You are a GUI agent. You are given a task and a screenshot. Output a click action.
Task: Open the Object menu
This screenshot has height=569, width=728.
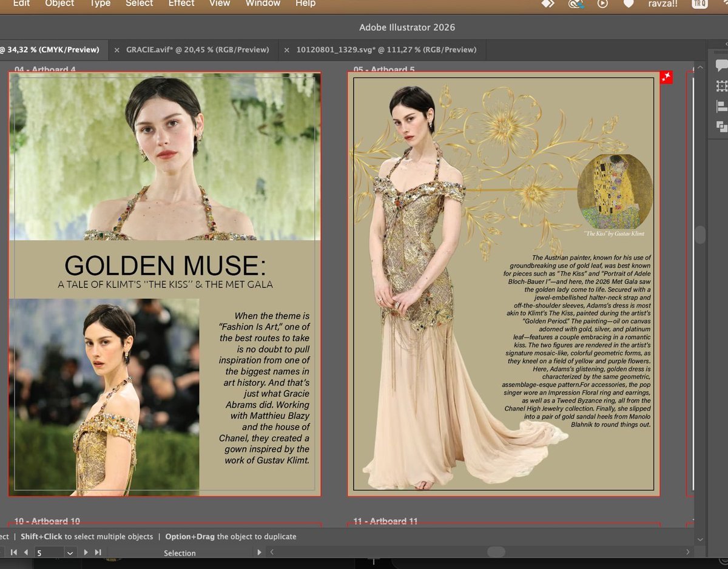59,3
